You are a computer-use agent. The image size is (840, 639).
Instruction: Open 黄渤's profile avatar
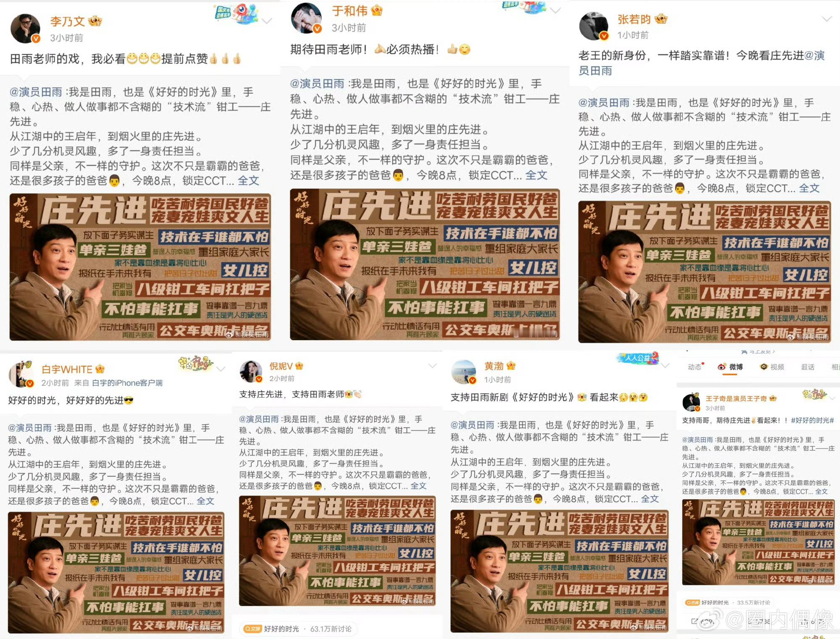[x=464, y=372]
